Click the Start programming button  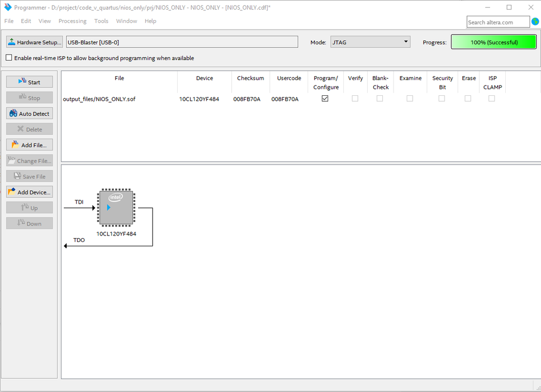29,82
